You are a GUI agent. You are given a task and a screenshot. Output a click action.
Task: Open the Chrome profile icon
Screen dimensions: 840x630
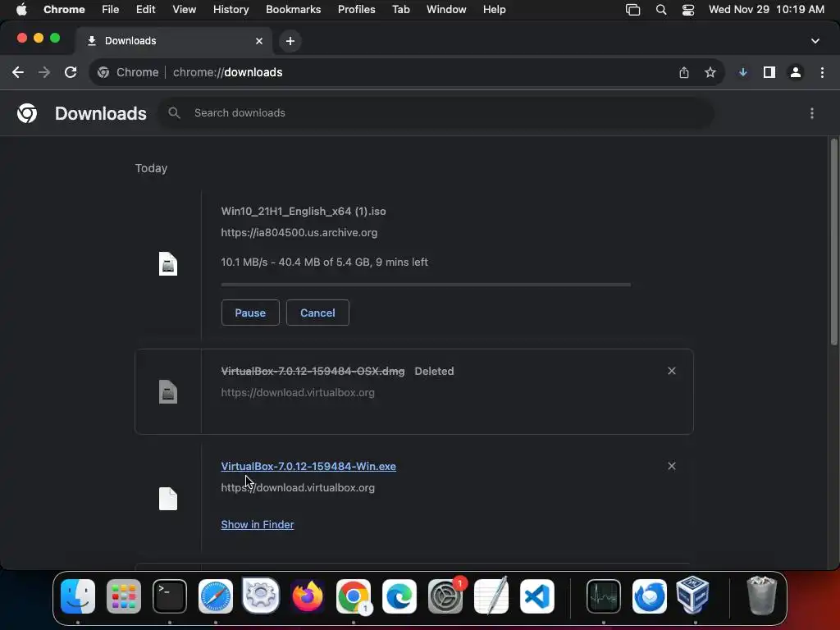coord(796,72)
